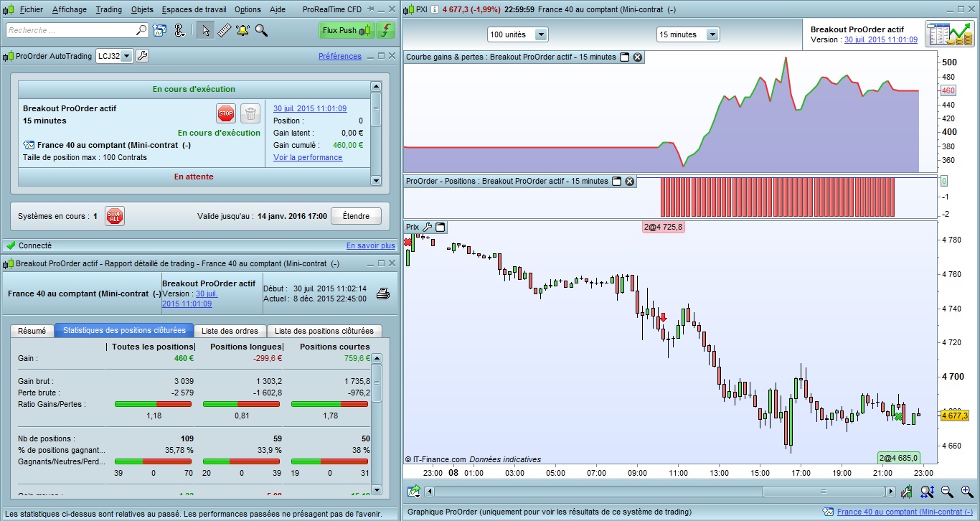
Task: Open the report panel's Version date link
Action: point(189,299)
